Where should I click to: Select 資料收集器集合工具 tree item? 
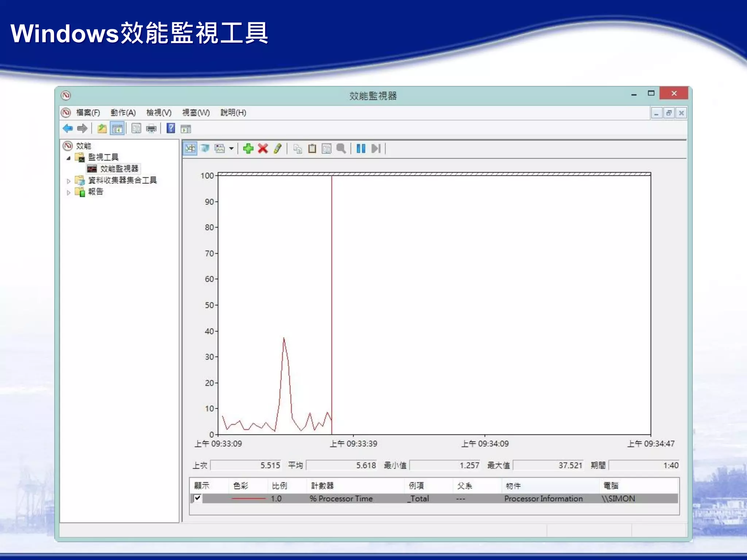click(122, 180)
